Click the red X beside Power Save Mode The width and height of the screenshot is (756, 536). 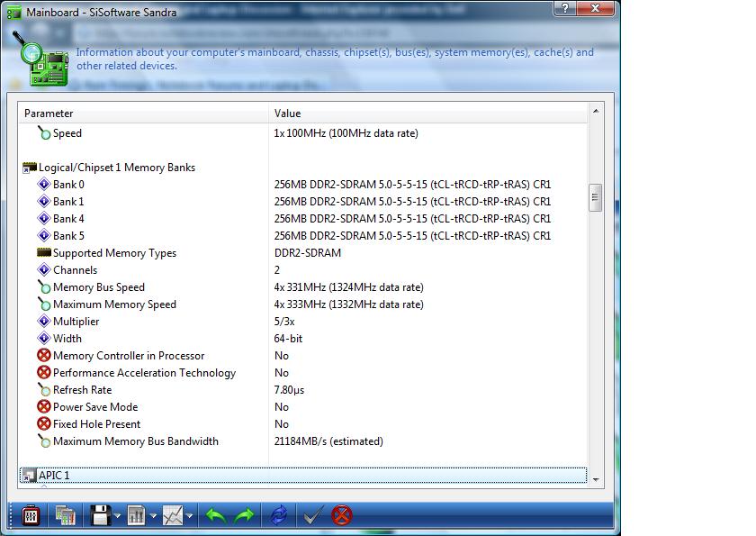pyautogui.click(x=44, y=406)
